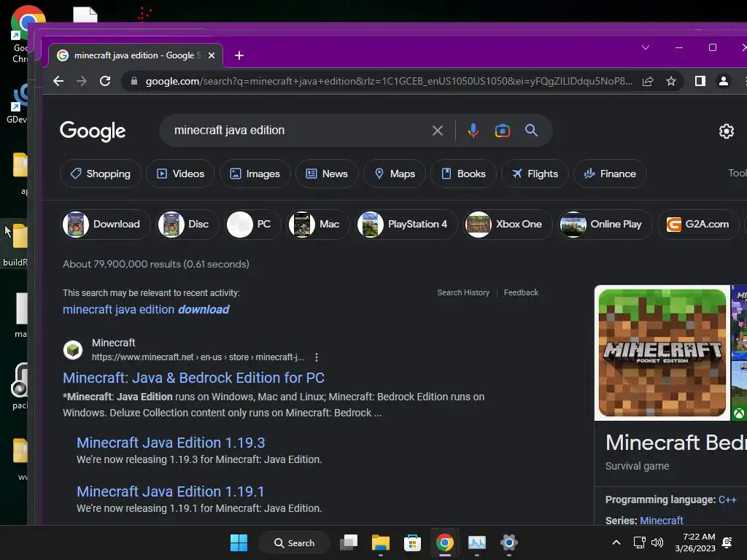The height and width of the screenshot is (560, 747).
Task: Open Chrome profile menu
Action: (723, 81)
